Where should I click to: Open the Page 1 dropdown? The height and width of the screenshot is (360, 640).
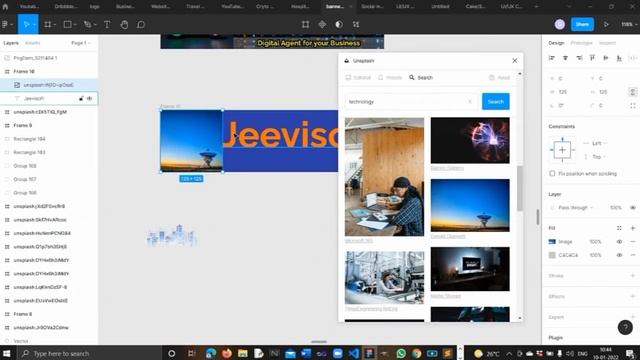click(x=81, y=43)
